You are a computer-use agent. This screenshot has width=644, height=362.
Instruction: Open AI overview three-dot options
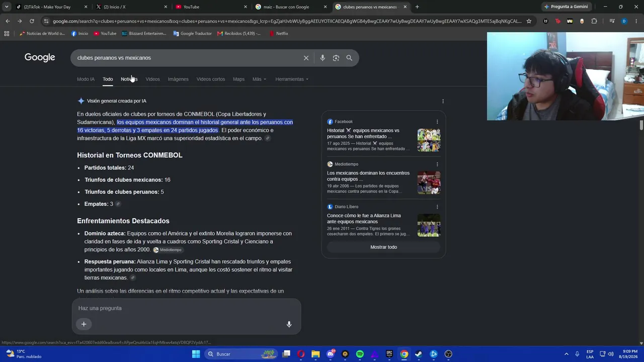pyautogui.click(x=443, y=101)
